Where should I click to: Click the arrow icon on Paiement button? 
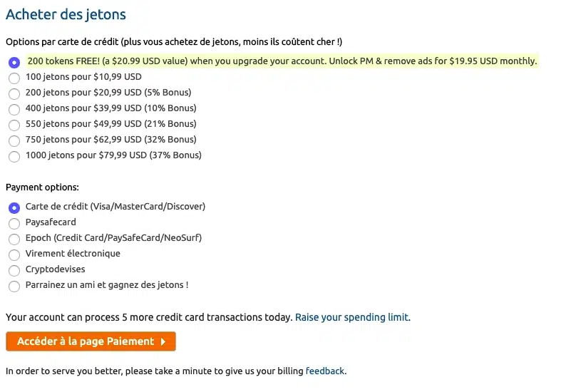[x=163, y=341]
